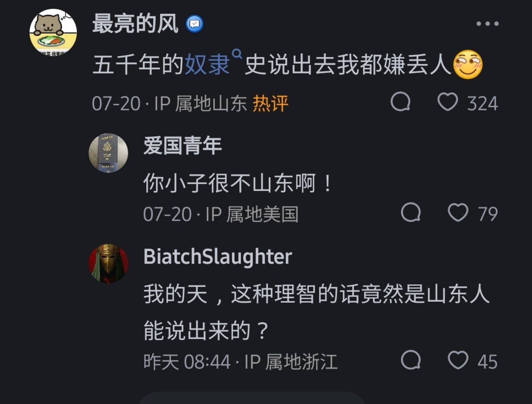
Task: Open 爱国青年's passport avatar profile
Action: click(x=108, y=153)
